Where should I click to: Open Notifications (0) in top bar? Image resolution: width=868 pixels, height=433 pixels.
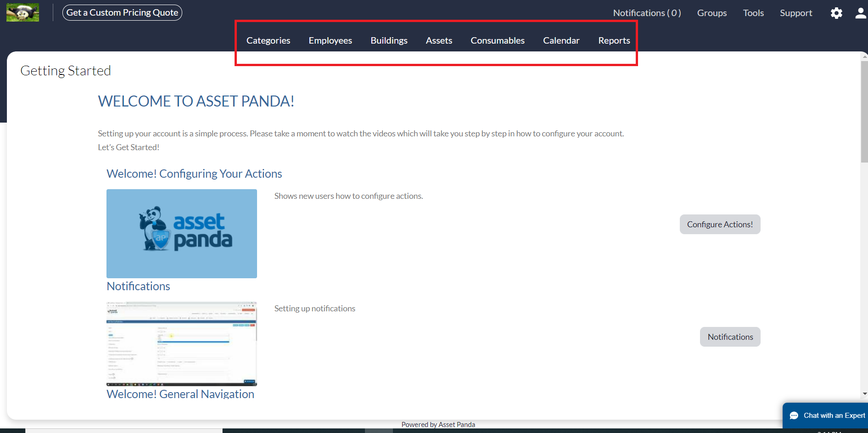point(647,13)
